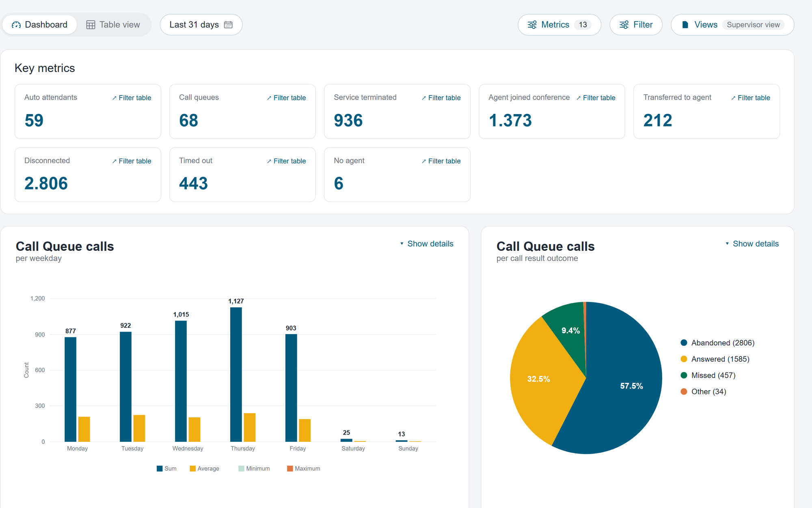This screenshot has width=812, height=508.
Task: Expand Show details on per weekday chart
Action: (x=426, y=244)
